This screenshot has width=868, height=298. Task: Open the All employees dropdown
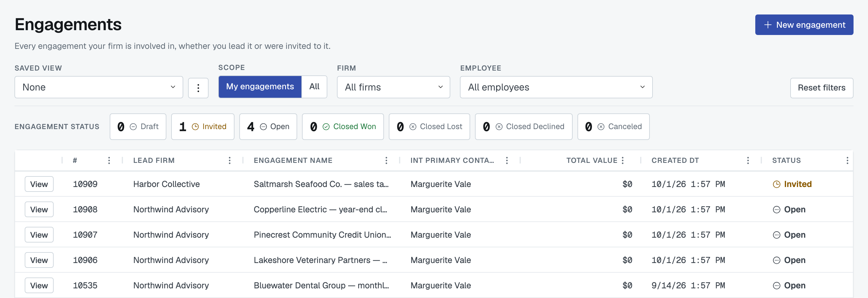click(556, 87)
